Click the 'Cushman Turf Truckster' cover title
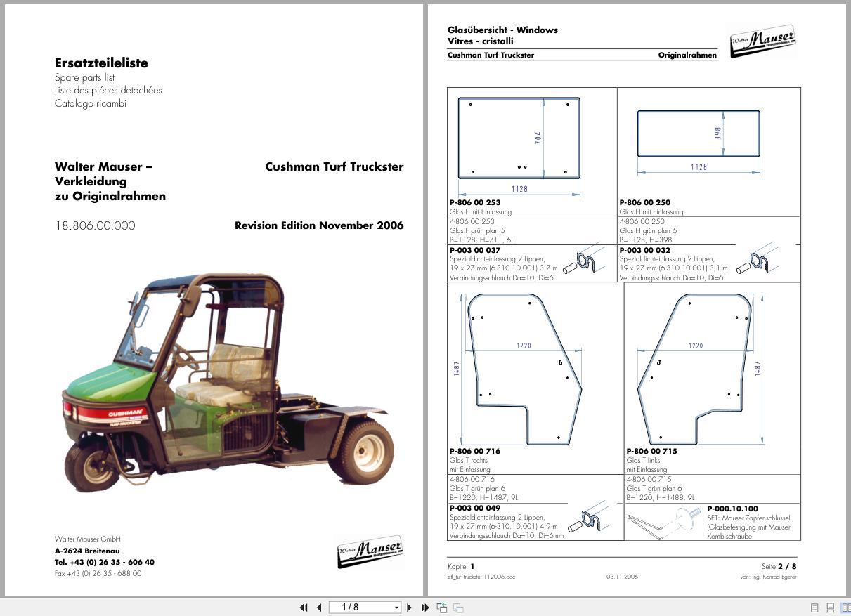This screenshot has height=616, width=851. pyautogui.click(x=334, y=166)
